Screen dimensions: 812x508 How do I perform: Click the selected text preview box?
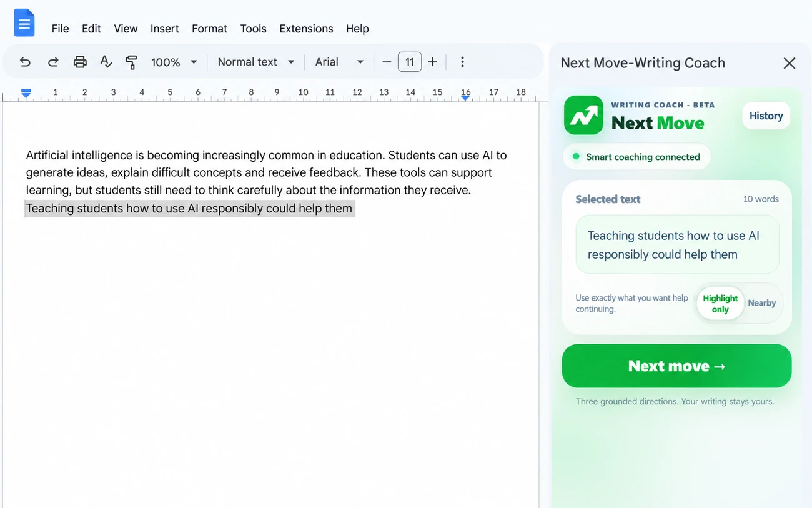pyautogui.click(x=677, y=245)
